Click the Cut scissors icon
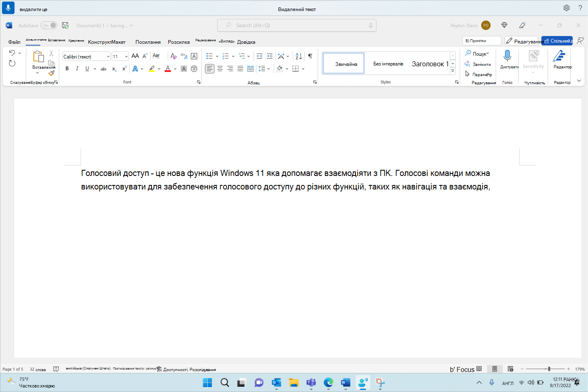 click(51, 53)
